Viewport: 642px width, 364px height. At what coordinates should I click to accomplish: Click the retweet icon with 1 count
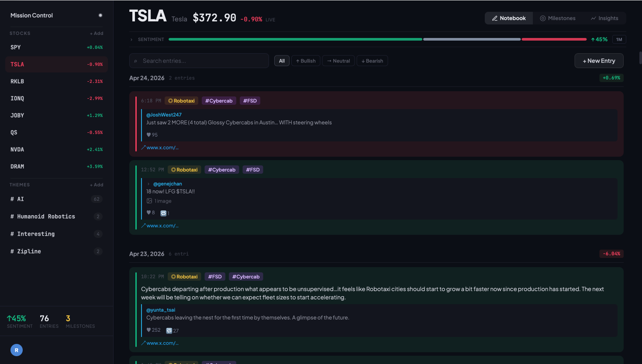tap(163, 213)
